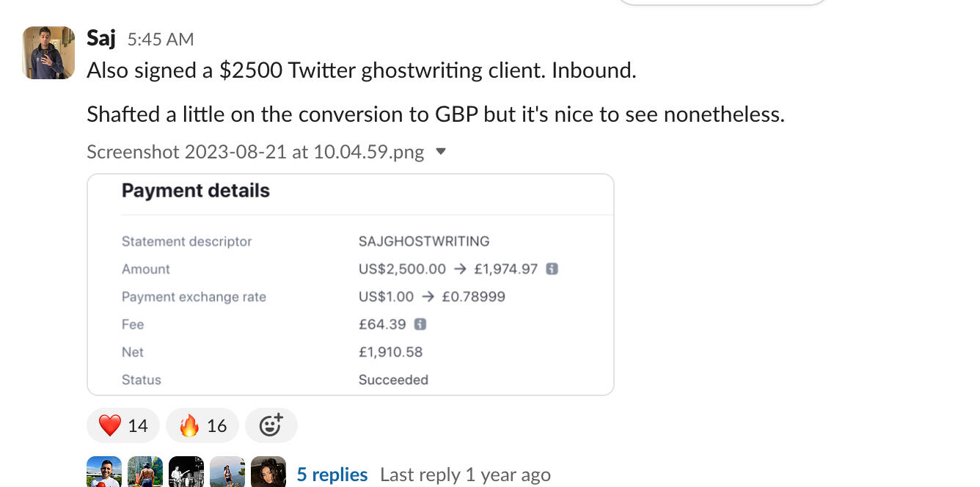Click the black-and-white guitarist replier avatar

(x=186, y=473)
